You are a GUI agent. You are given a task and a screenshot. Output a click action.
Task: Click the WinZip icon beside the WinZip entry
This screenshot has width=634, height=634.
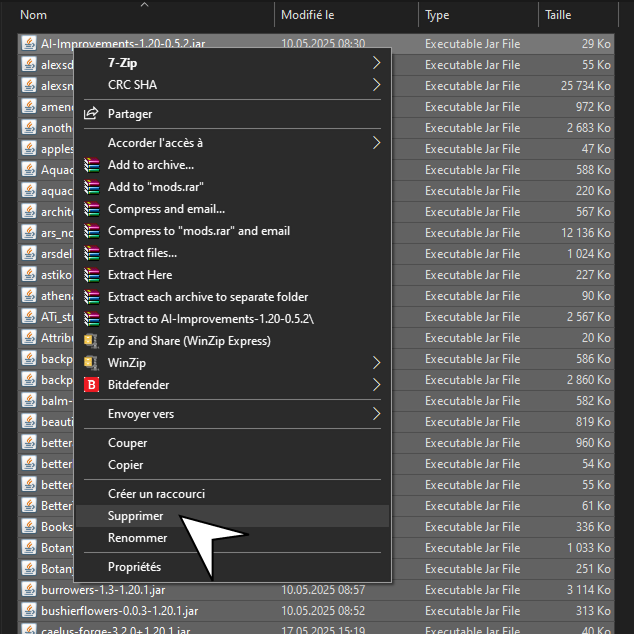tap(92, 363)
